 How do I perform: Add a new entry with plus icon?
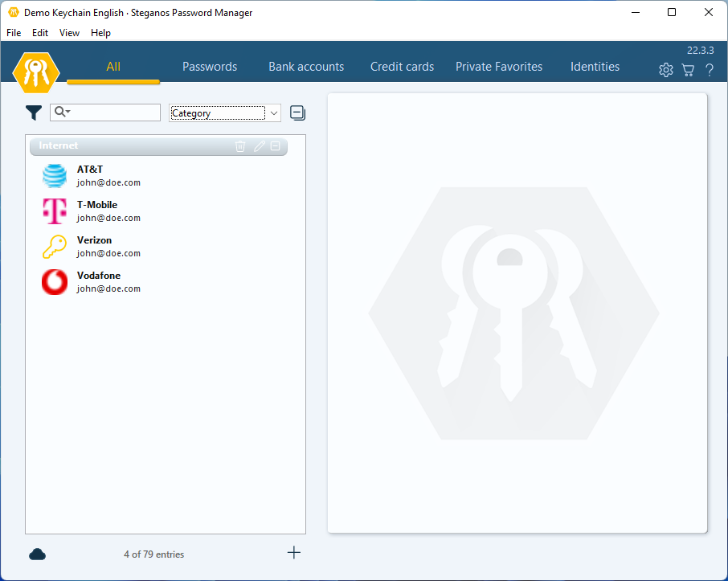click(x=294, y=553)
